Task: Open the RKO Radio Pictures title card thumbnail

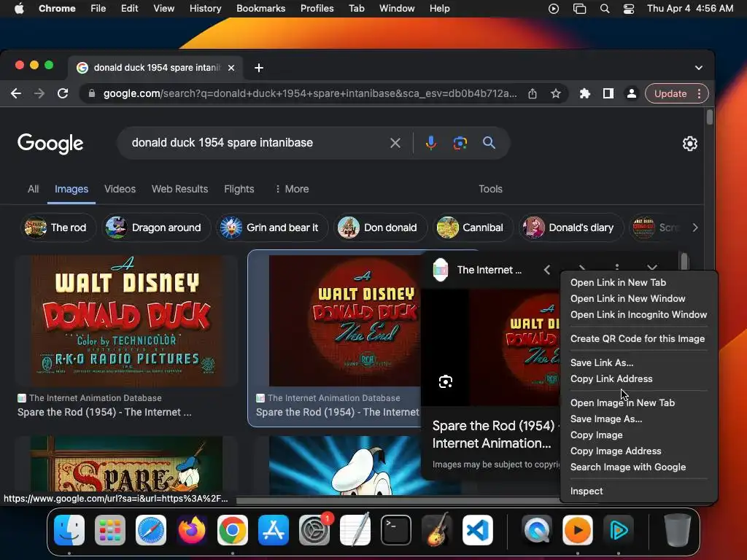Action: point(126,321)
